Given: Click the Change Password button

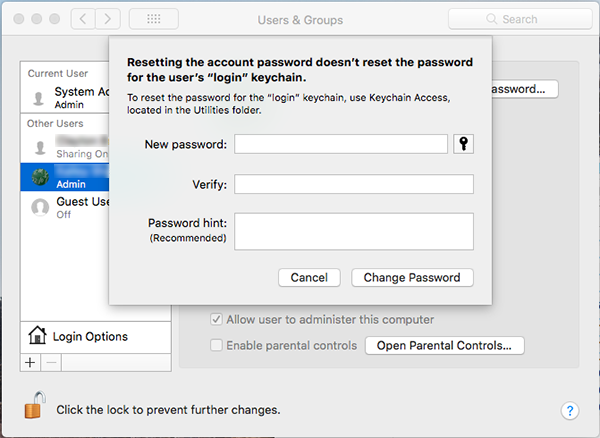Looking at the screenshot, I should (x=412, y=277).
